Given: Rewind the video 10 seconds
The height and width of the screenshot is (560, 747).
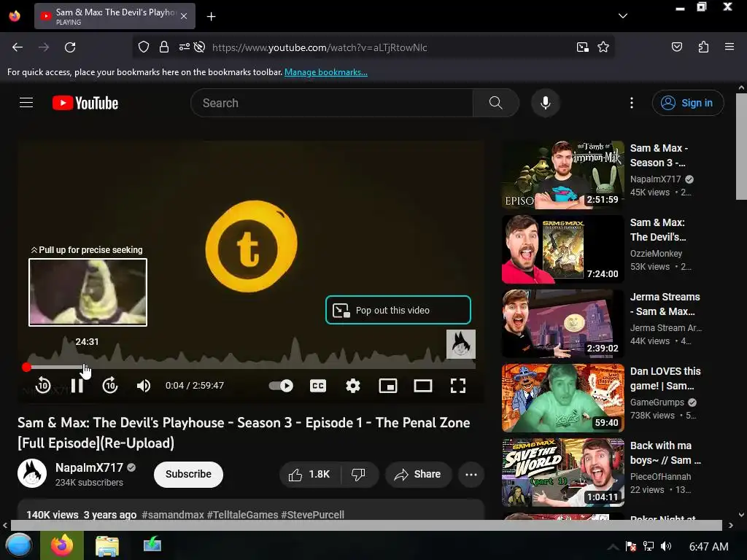Looking at the screenshot, I should click(43, 385).
